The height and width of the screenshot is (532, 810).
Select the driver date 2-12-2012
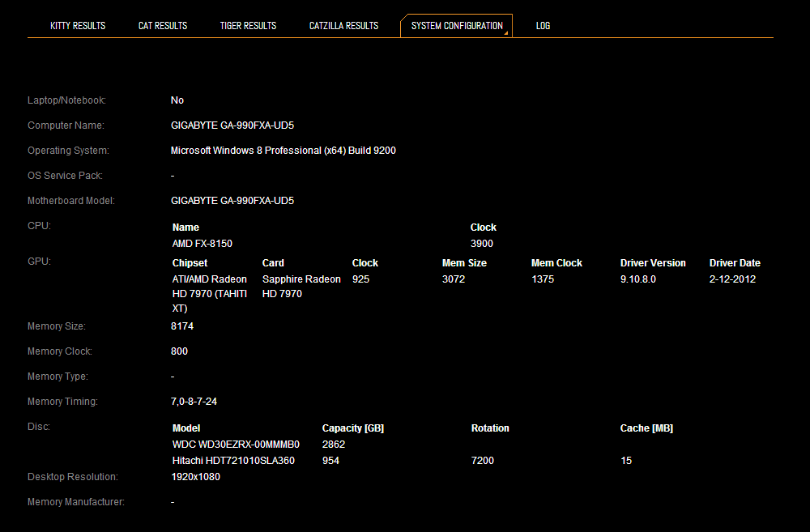[x=732, y=279]
